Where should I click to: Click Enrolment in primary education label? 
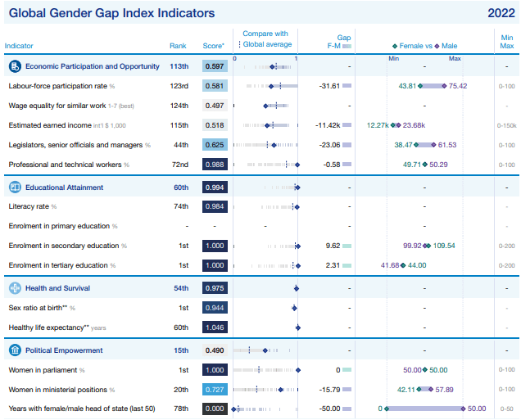[x=63, y=226]
